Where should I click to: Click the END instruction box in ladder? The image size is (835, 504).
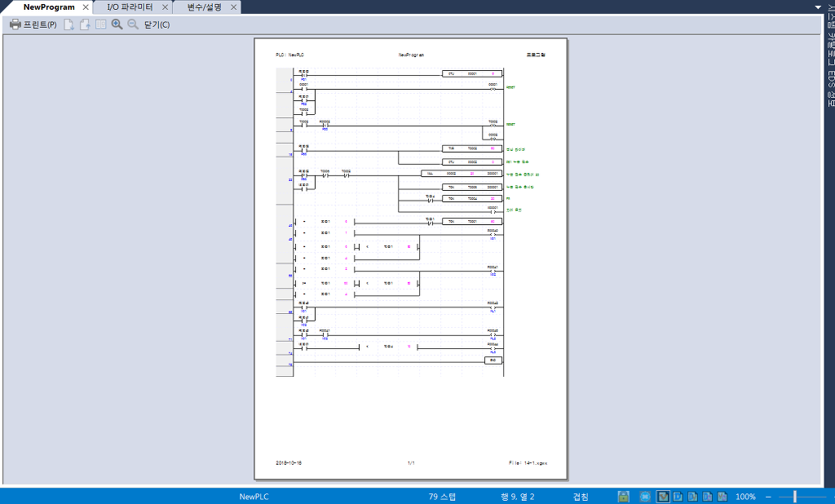coord(493,360)
